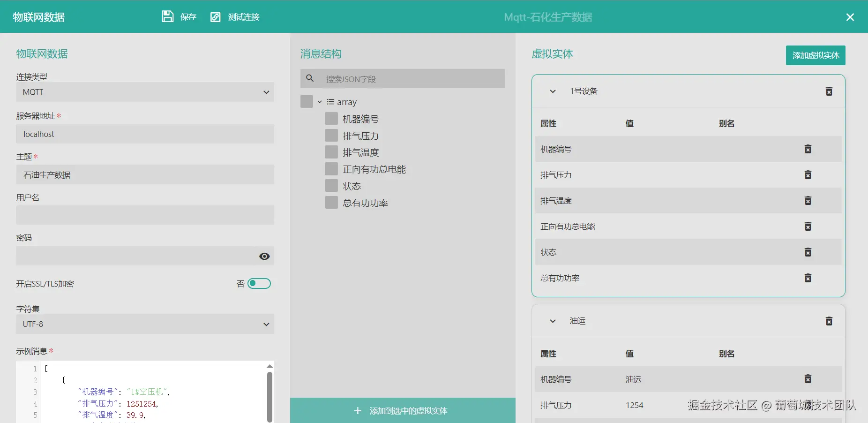Delete the 1号设备 virtual entity
This screenshot has width=868, height=423.
tap(829, 91)
